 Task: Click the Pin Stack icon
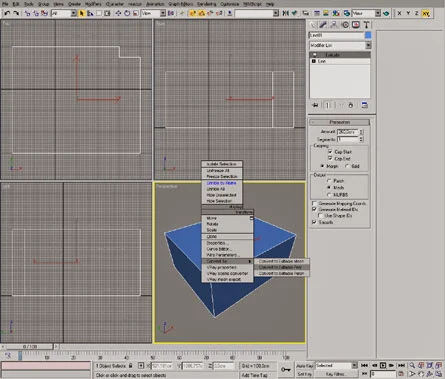coord(315,105)
